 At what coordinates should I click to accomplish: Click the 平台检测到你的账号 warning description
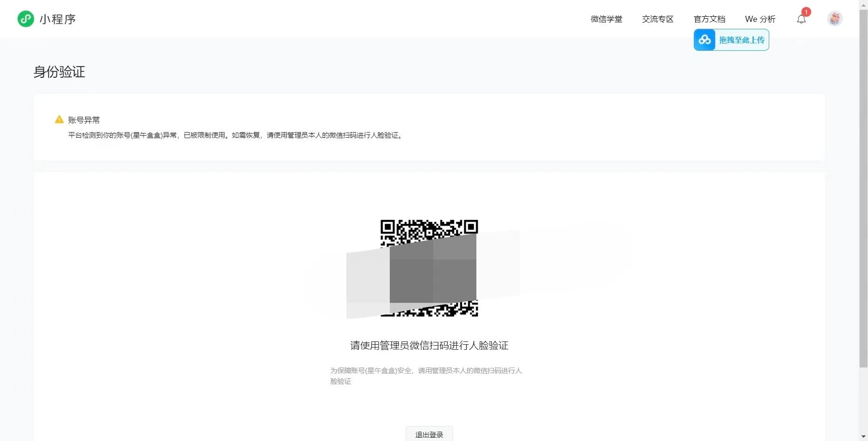[x=236, y=135]
